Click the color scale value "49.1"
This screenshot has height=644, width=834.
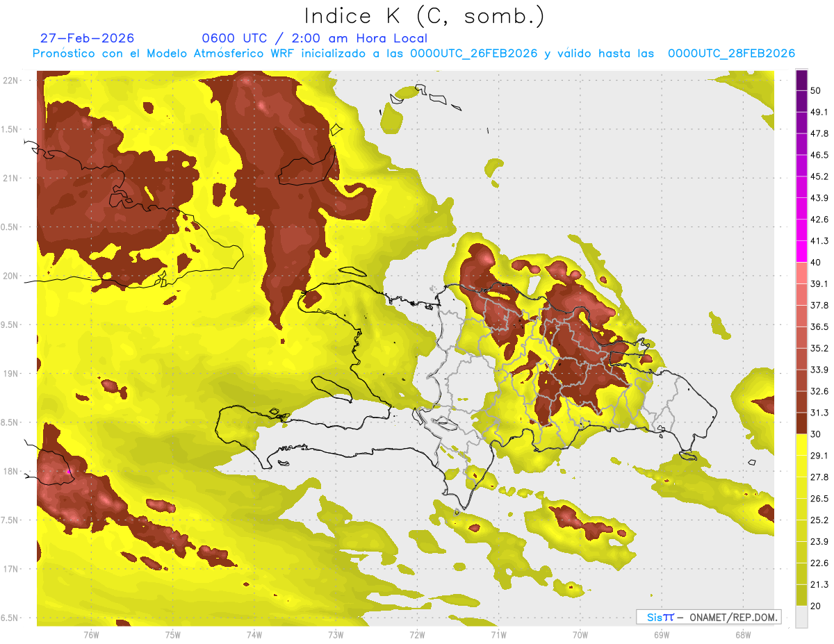pyautogui.click(x=819, y=112)
